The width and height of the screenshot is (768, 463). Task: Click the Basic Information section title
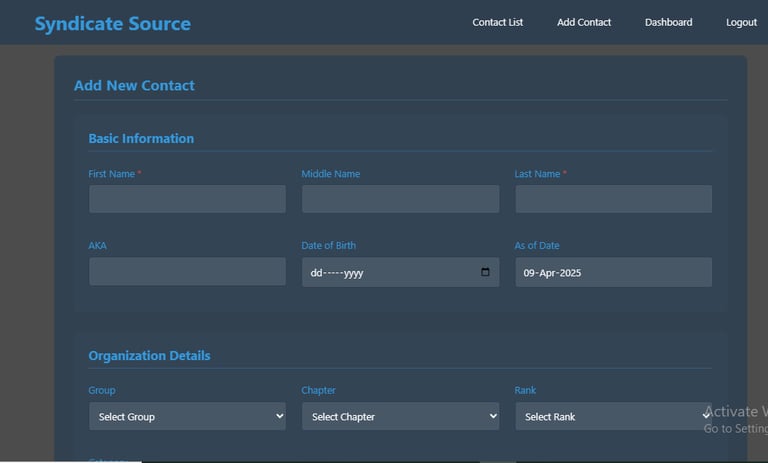(141, 138)
